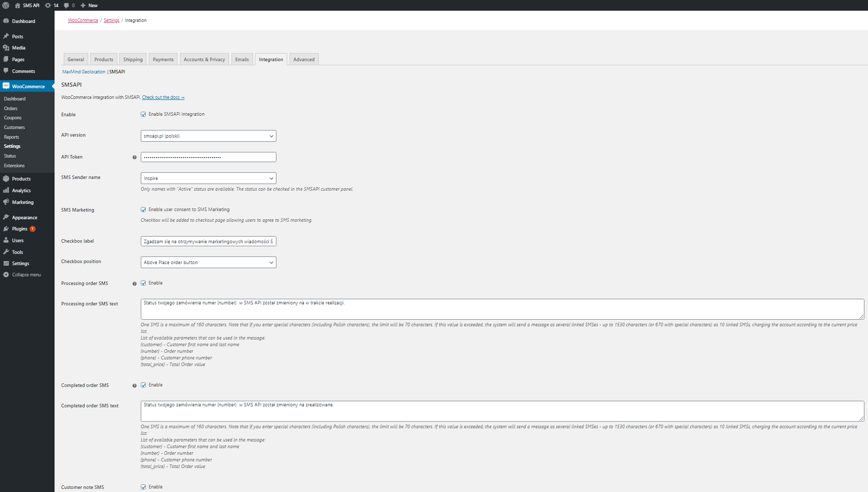
Task: Click the Products box icon in sidebar
Action: pos(6,178)
